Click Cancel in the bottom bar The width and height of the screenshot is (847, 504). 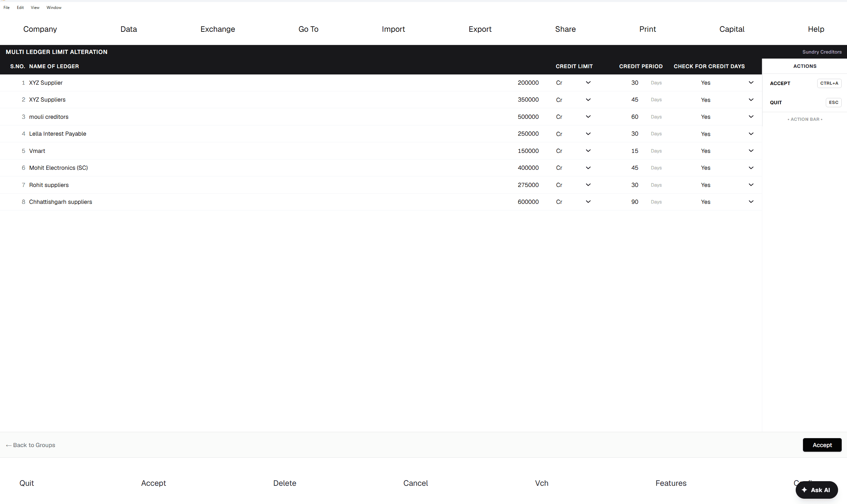415,483
